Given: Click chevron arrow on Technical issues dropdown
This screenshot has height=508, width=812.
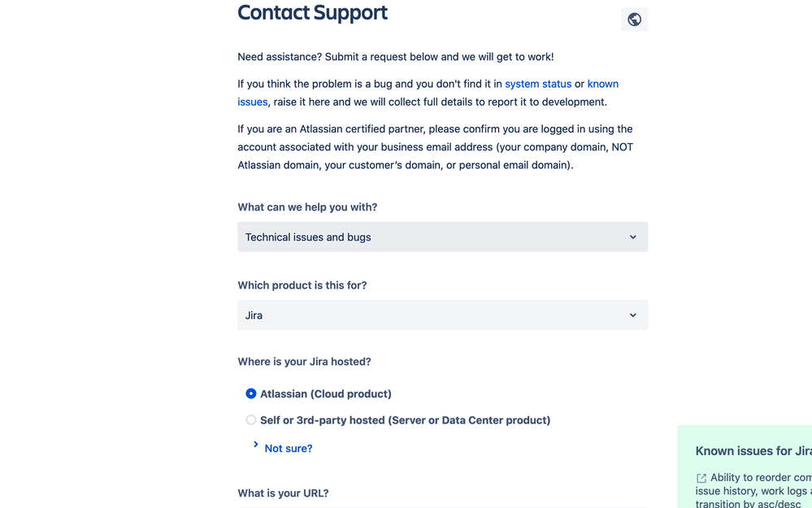Looking at the screenshot, I should pyautogui.click(x=633, y=237).
